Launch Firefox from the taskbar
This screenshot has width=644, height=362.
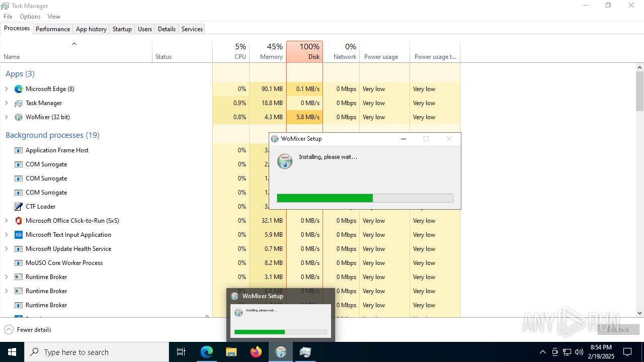click(x=256, y=352)
